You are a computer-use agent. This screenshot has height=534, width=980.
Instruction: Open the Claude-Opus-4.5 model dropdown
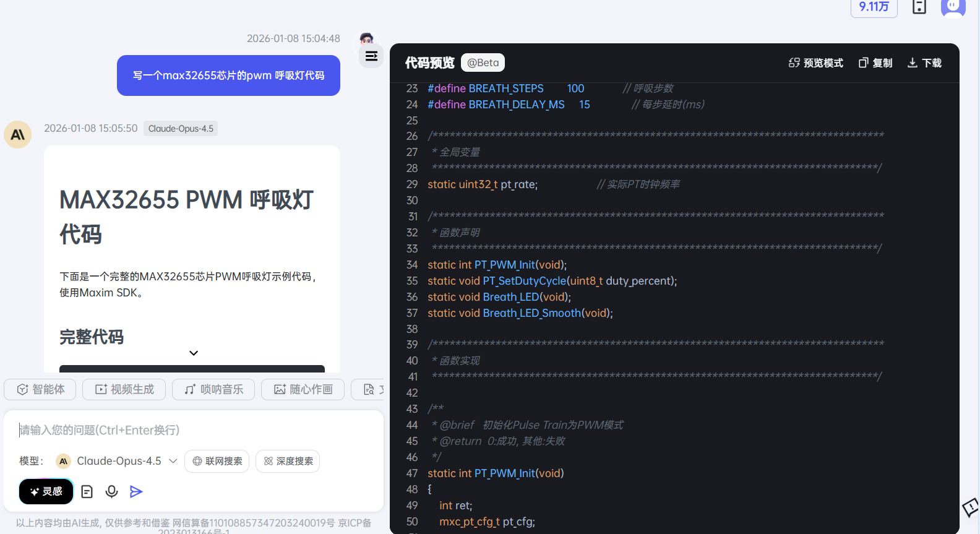click(117, 461)
